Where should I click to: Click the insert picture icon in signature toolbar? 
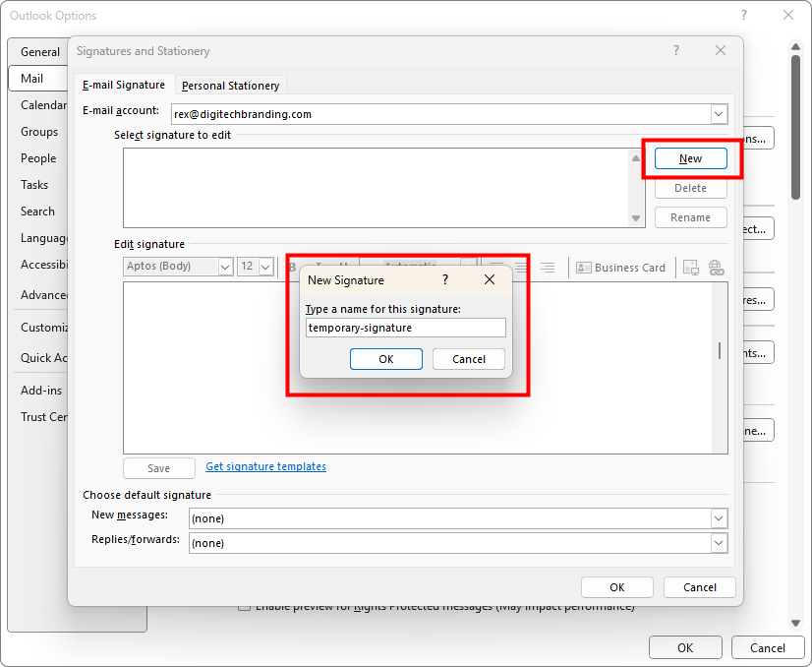click(x=691, y=268)
